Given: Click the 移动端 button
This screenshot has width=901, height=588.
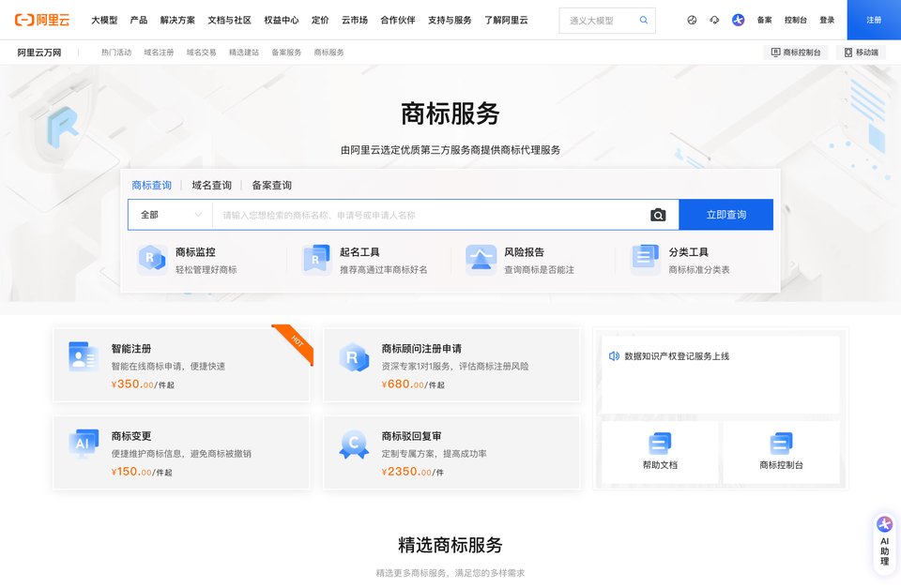Looking at the screenshot, I should 861,53.
